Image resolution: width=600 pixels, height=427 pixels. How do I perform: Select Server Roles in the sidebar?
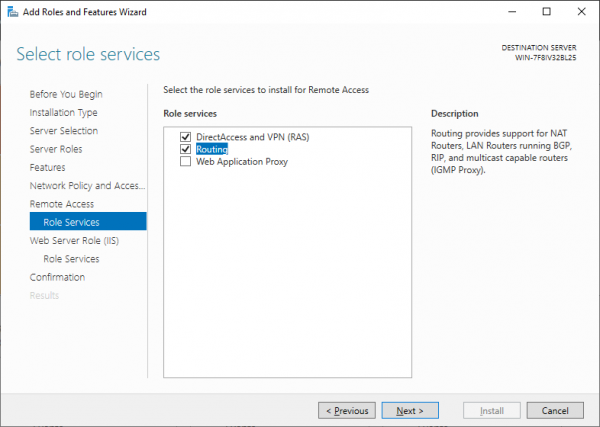click(56, 149)
